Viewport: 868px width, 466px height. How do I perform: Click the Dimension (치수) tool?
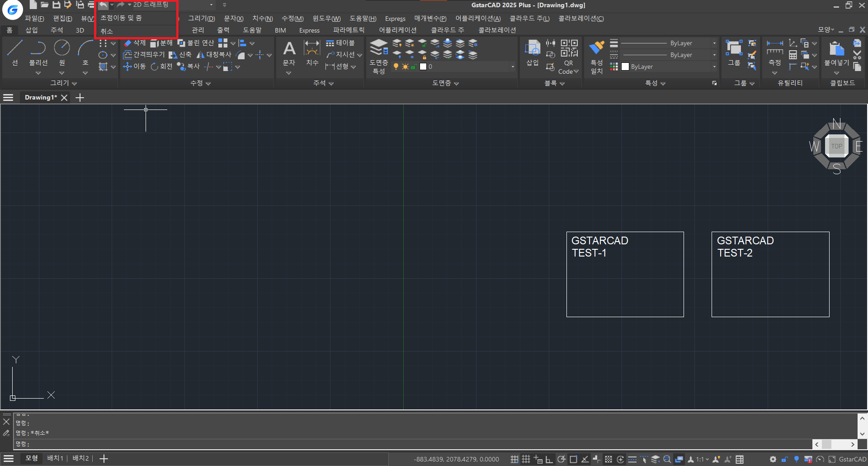[x=312, y=53]
